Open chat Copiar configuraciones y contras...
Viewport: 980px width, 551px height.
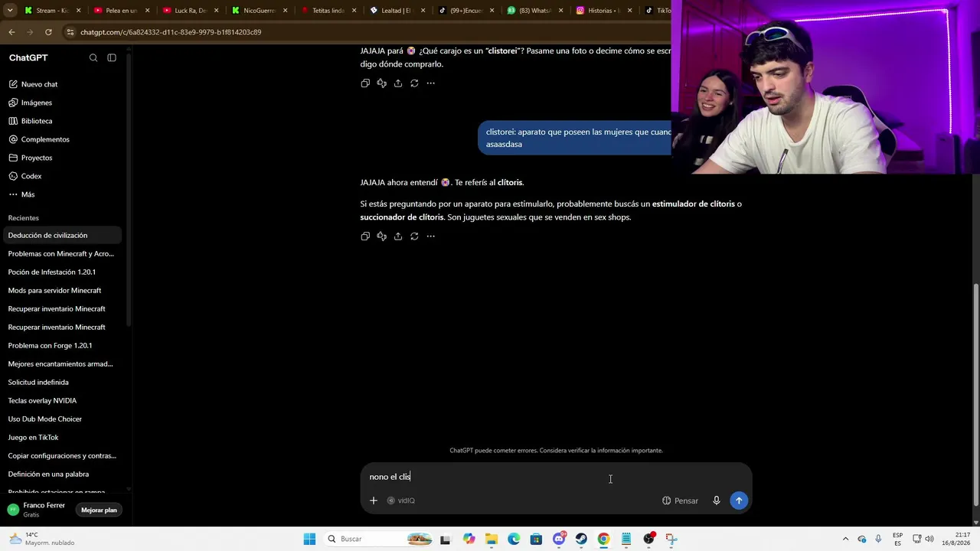[x=62, y=455]
